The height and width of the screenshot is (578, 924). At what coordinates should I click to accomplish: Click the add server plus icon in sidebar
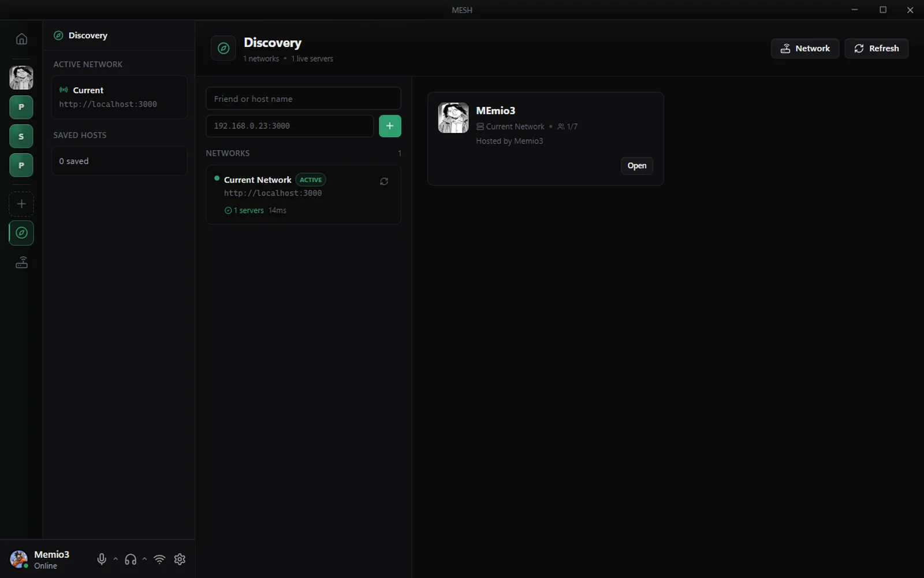click(x=21, y=204)
